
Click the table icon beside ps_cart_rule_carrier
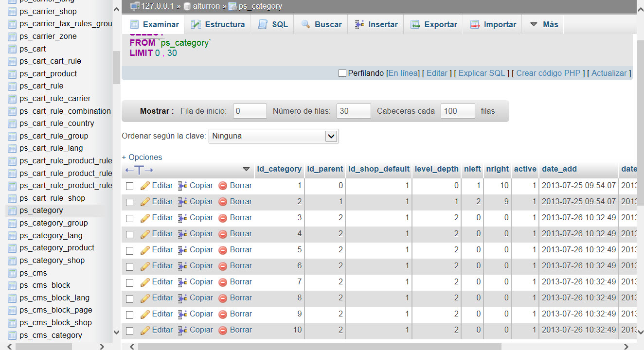coord(12,99)
